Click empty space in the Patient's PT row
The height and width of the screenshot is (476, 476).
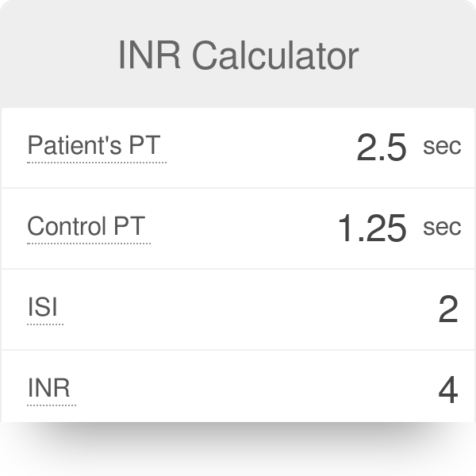(x=258, y=148)
